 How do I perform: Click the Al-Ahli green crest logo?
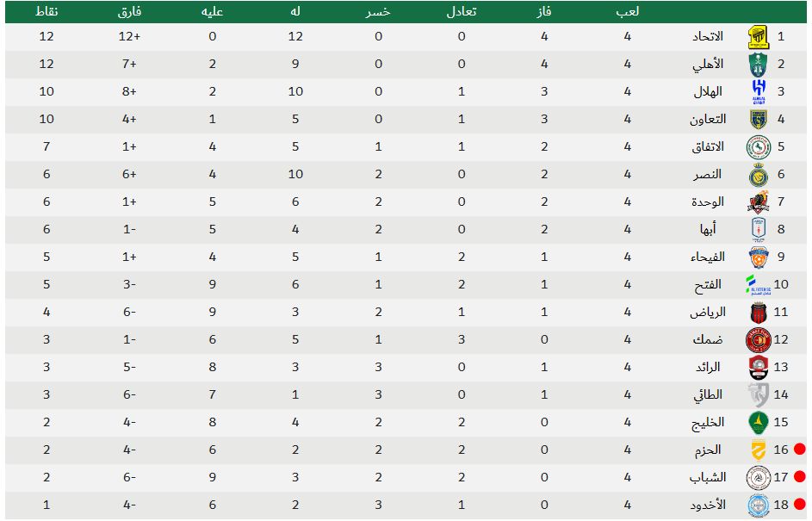(759, 65)
